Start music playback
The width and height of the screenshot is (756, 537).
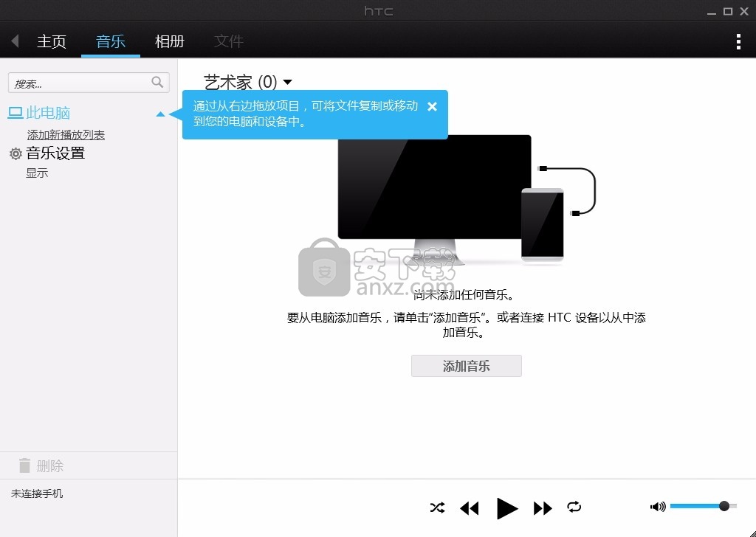[x=506, y=508]
